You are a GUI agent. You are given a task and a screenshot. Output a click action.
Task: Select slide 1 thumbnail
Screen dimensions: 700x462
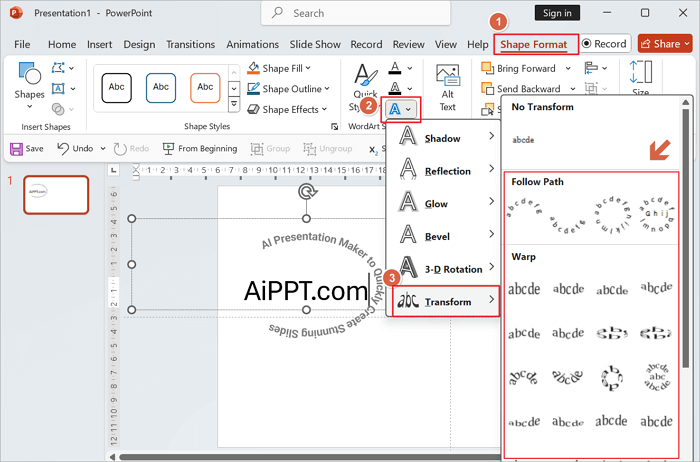click(x=56, y=195)
